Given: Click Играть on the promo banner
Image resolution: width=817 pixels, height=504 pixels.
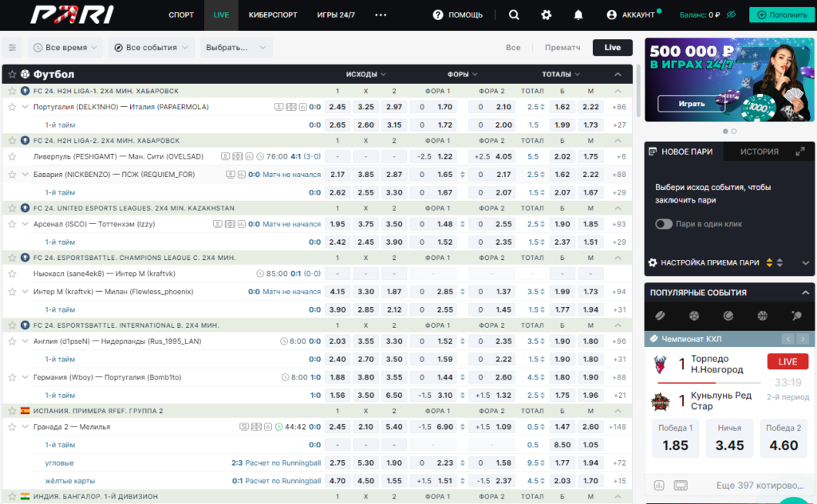Looking at the screenshot, I should (x=692, y=104).
